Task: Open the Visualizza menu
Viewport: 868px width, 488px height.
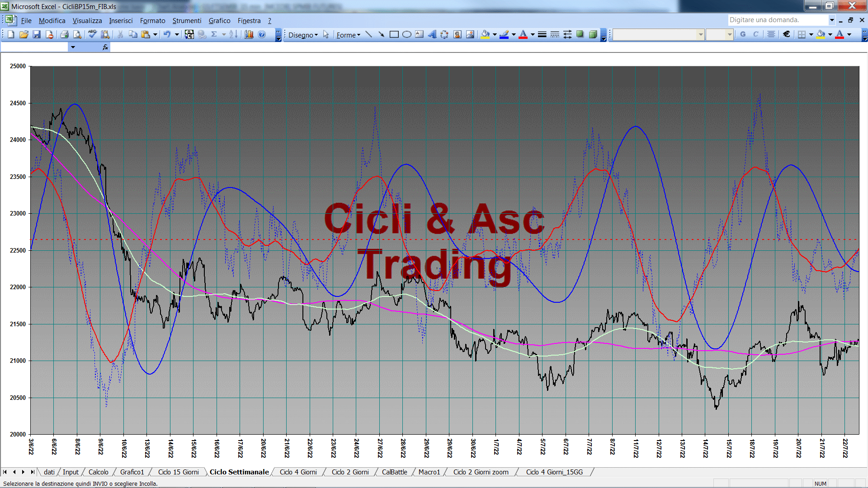Action: coord(87,21)
